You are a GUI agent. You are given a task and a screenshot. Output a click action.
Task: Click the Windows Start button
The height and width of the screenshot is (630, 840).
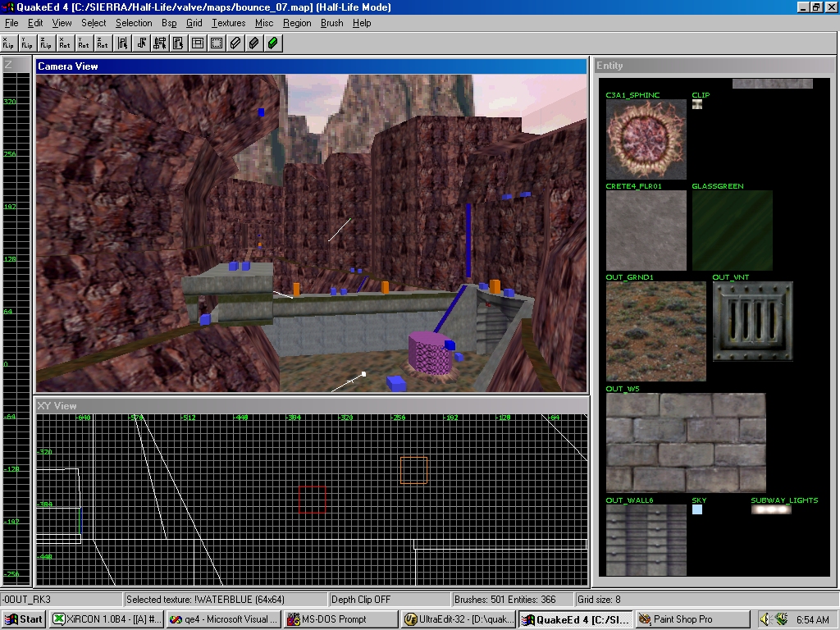coord(25,619)
